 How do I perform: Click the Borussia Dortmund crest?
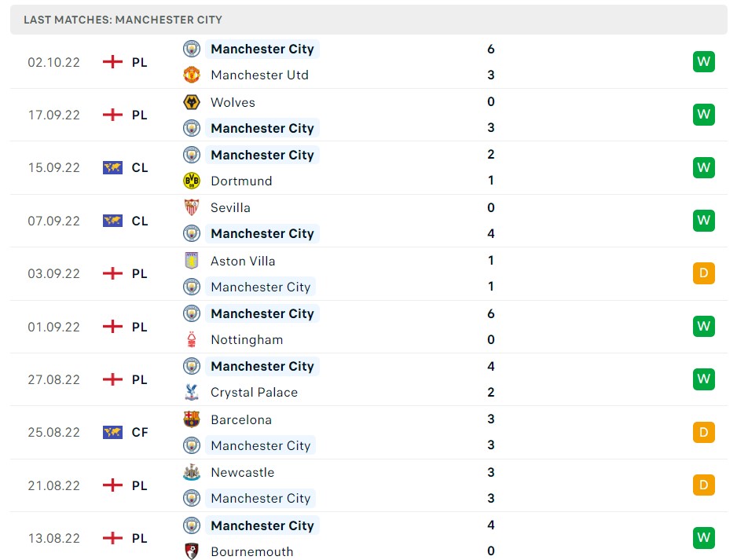[191, 181]
